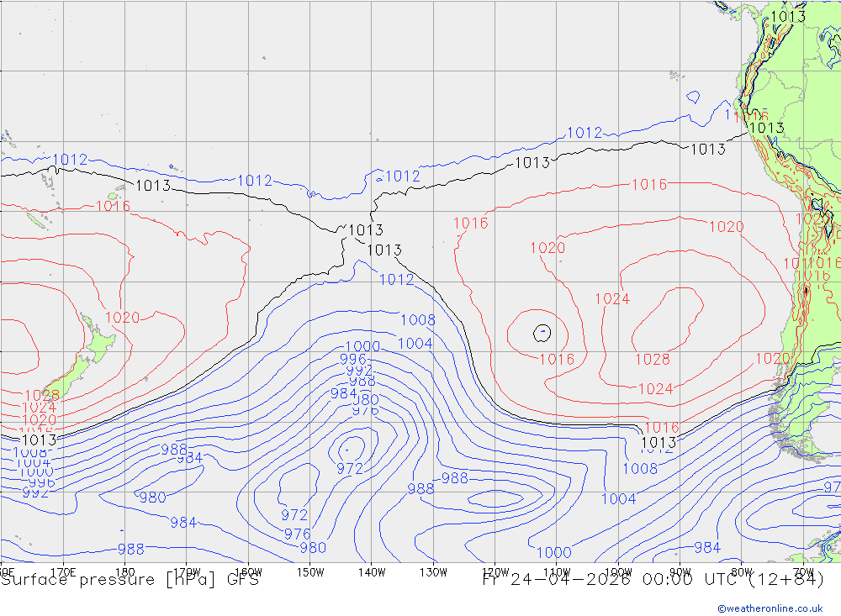Click the 110W longitude label
This screenshot has height=616, width=841.
557,572
